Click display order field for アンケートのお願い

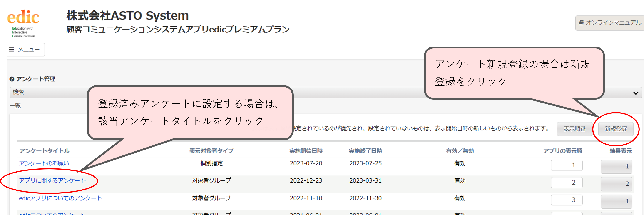coord(567,165)
